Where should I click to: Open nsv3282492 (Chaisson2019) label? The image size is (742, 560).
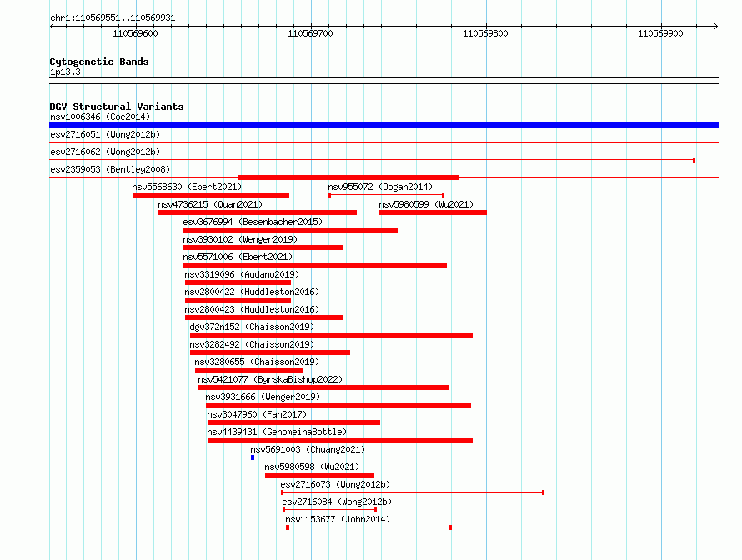pyautogui.click(x=252, y=344)
